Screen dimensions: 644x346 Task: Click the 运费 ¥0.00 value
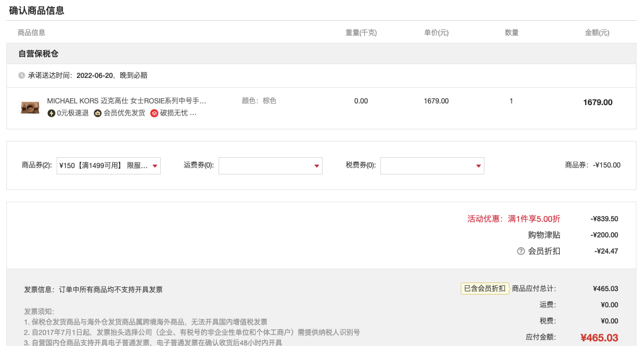(609, 304)
